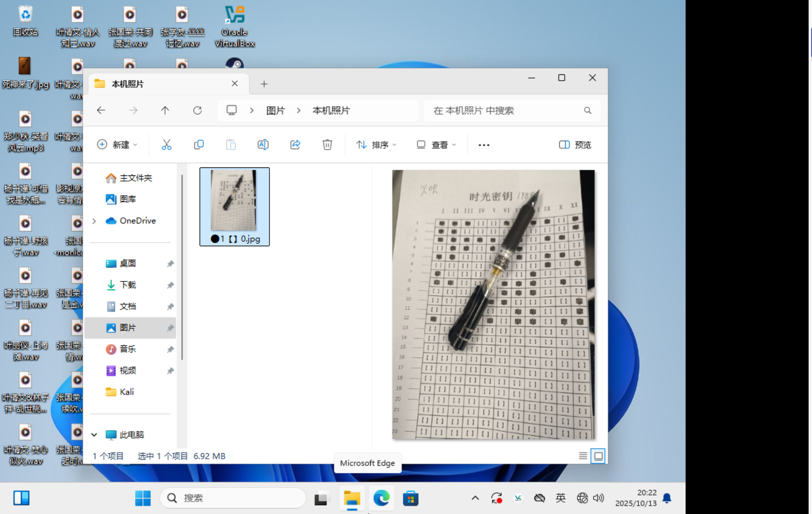Viewport: 812px width, 514px height.
Task: Toggle the 预览 preview pane
Action: (x=575, y=145)
